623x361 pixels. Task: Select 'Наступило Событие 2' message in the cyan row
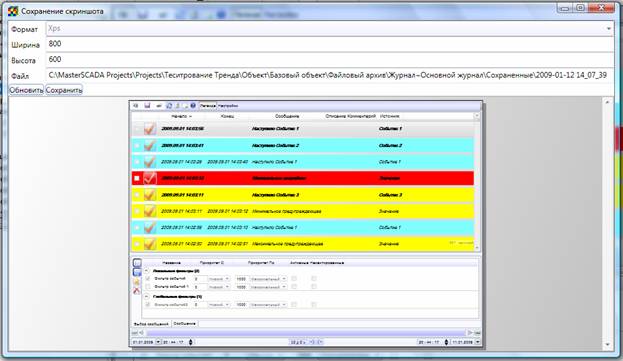pos(275,146)
